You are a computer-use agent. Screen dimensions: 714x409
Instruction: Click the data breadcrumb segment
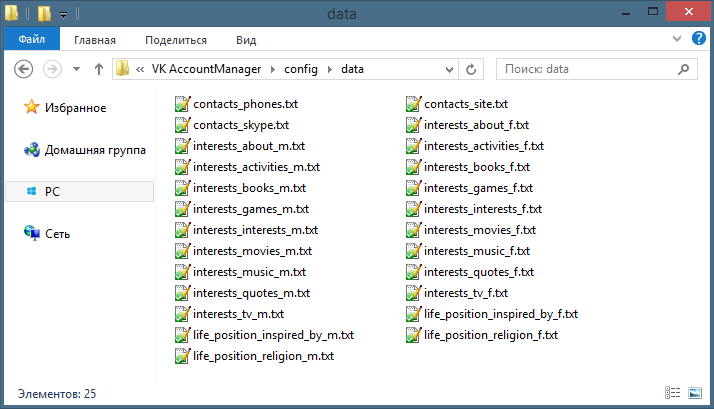(x=352, y=69)
